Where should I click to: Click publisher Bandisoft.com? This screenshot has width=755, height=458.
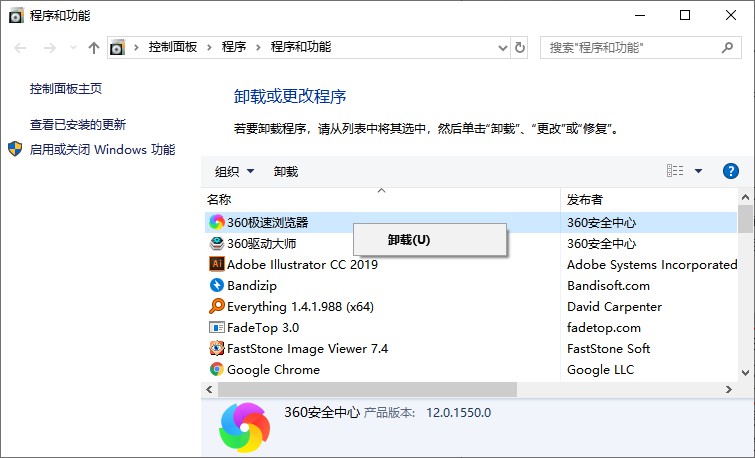tap(609, 286)
